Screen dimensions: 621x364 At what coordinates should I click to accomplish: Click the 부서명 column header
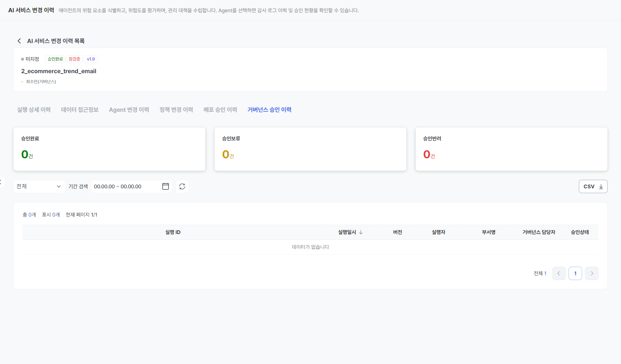pyautogui.click(x=489, y=232)
